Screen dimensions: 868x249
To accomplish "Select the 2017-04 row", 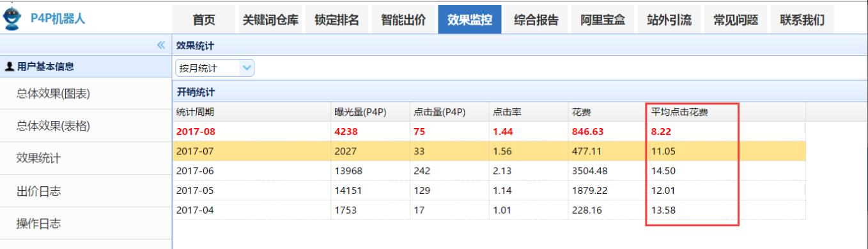I will (489, 209).
